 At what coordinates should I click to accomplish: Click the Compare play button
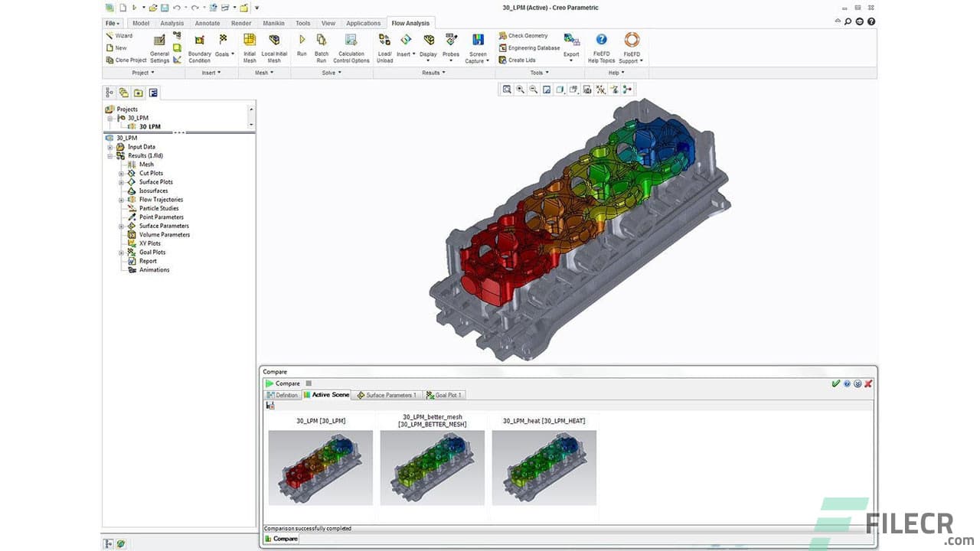(x=269, y=383)
